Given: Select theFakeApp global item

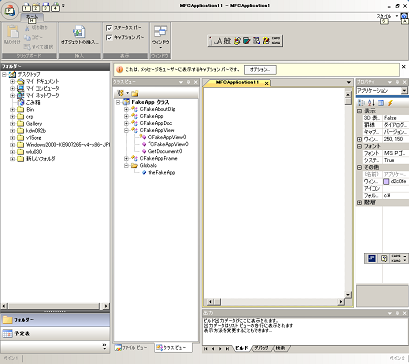Looking at the screenshot, I should click(x=158, y=172).
